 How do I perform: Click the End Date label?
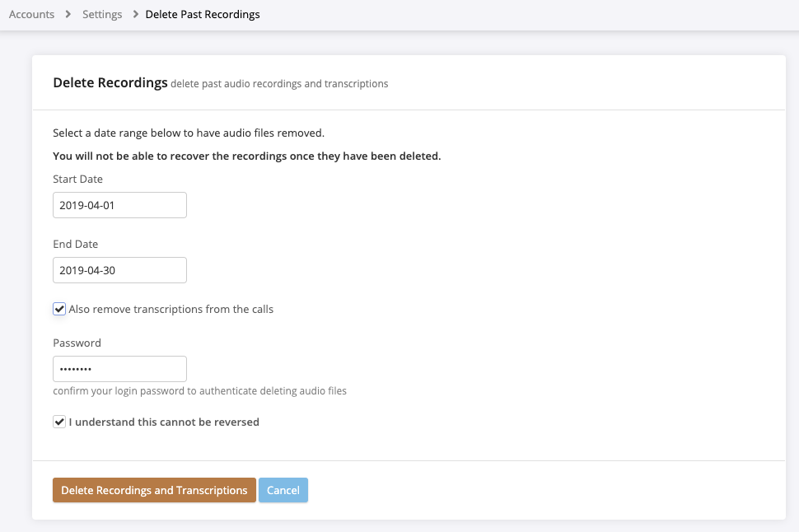tap(75, 244)
